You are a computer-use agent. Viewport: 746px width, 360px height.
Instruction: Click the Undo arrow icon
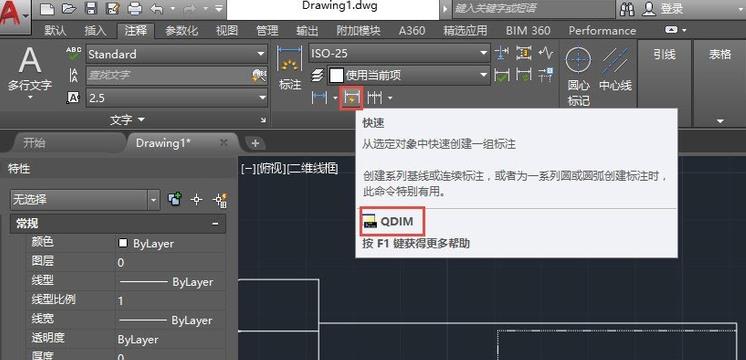tap(157, 9)
